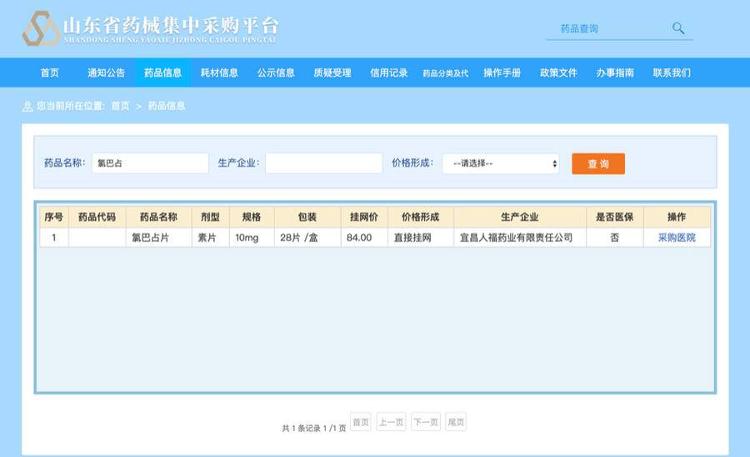Open the 通知公告 navigation tab

[106, 73]
